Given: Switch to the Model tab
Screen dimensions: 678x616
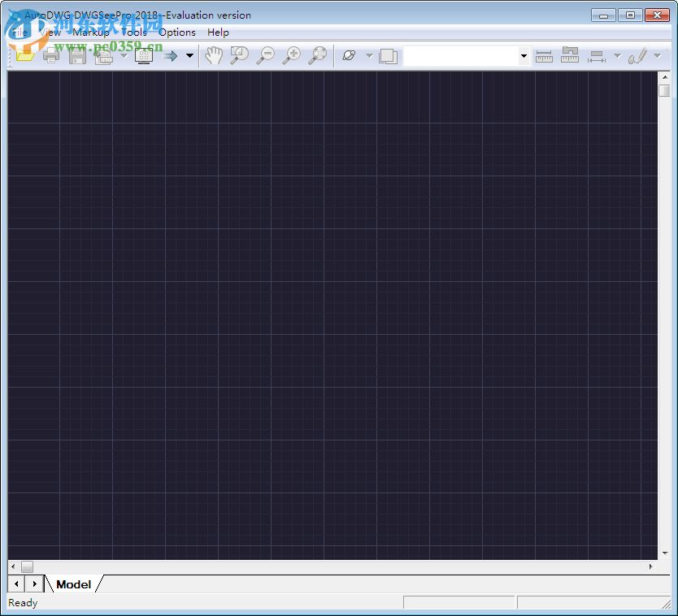Looking at the screenshot, I should pyautogui.click(x=74, y=584).
